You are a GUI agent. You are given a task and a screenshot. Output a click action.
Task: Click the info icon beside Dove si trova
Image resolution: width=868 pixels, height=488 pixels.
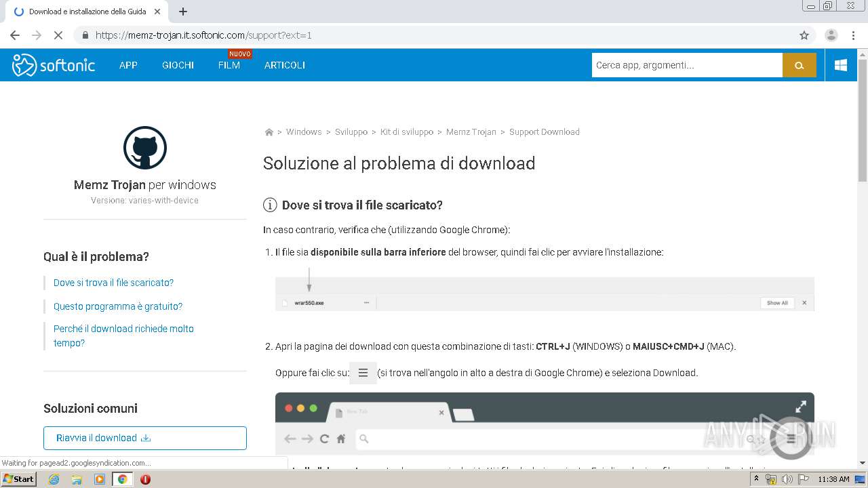tap(270, 205)
